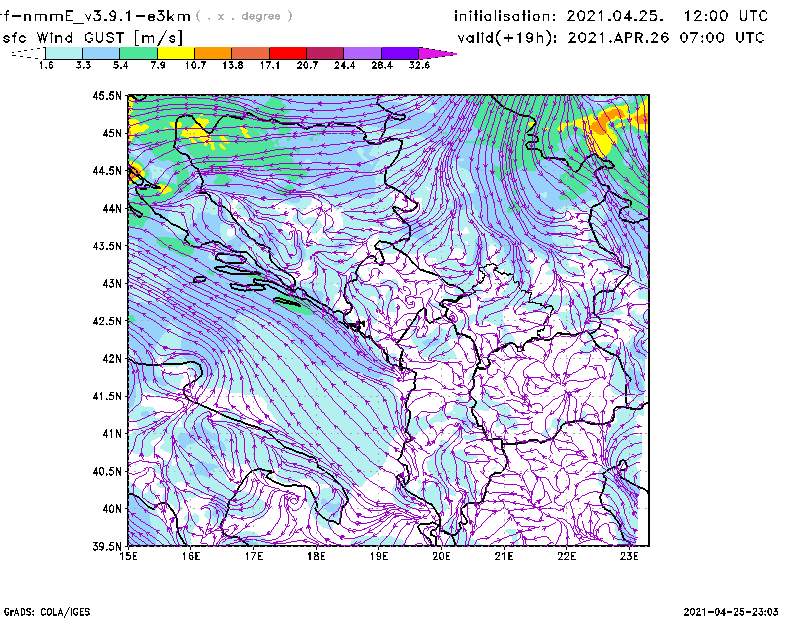The image size is (800, 618).
Task: Click the 18E longitude label
Action: click(316, 556)
